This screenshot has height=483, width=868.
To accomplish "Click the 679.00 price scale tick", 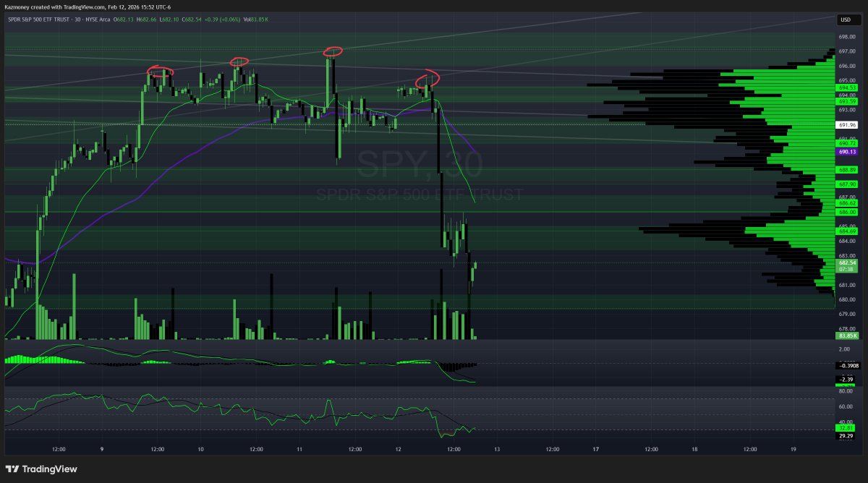I will point(847,314).
